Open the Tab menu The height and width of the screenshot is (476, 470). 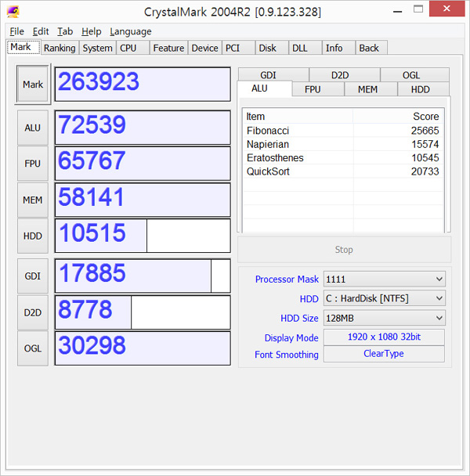click(65, 31)
